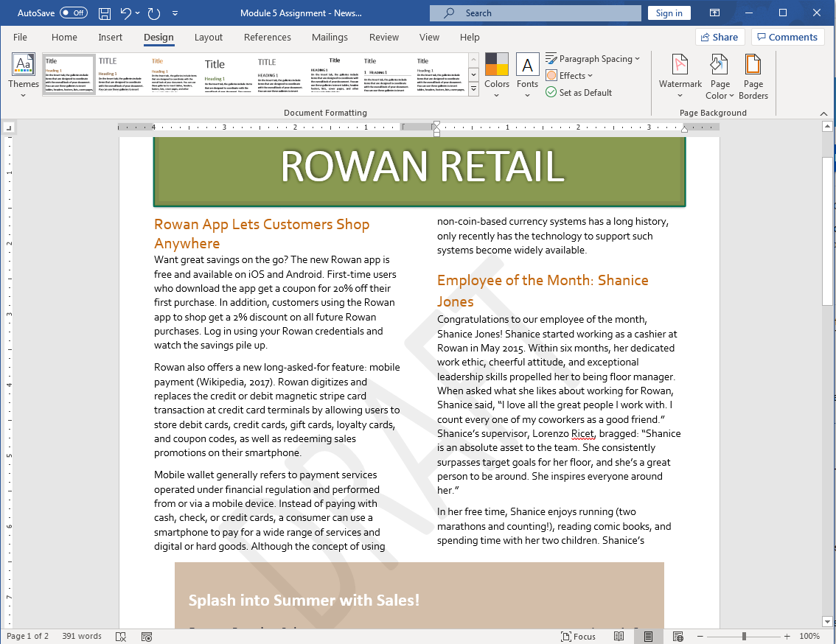Click 'Splash into Summer with Sales!' heading
The height and width of the screenshot is (644, 836).
coord(304,601)
